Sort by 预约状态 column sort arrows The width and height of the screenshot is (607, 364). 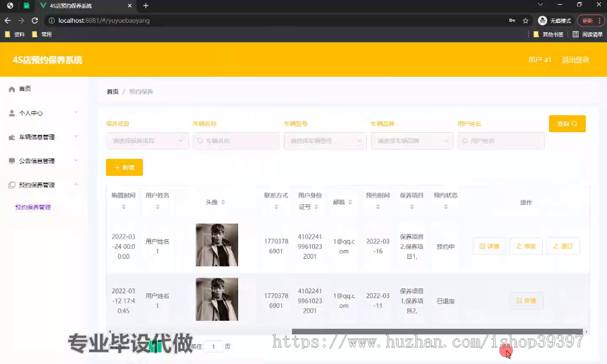tap(446, 207)
